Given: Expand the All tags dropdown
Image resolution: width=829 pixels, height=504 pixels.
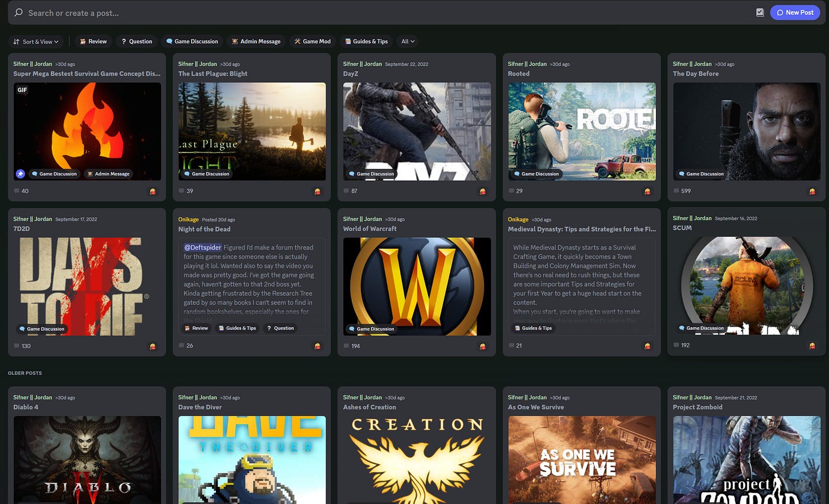Looking at the screenshot, I should coord(408,42).
